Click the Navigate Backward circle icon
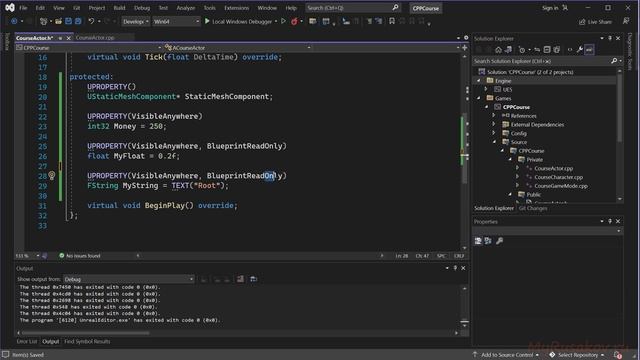Image resolution: width=640 pixels, height=360 pixels. coord(14,21)
